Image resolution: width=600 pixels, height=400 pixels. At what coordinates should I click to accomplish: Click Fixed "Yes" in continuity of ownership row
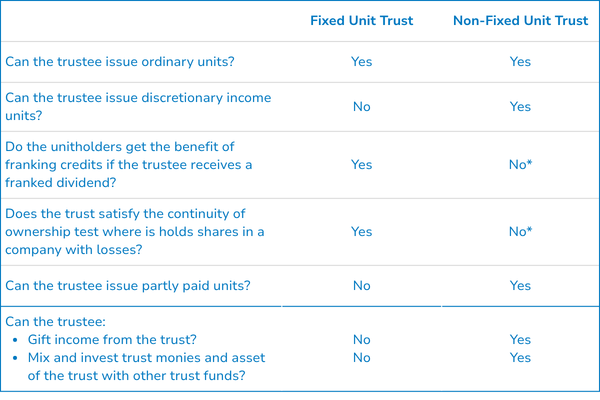coord(362,232)
